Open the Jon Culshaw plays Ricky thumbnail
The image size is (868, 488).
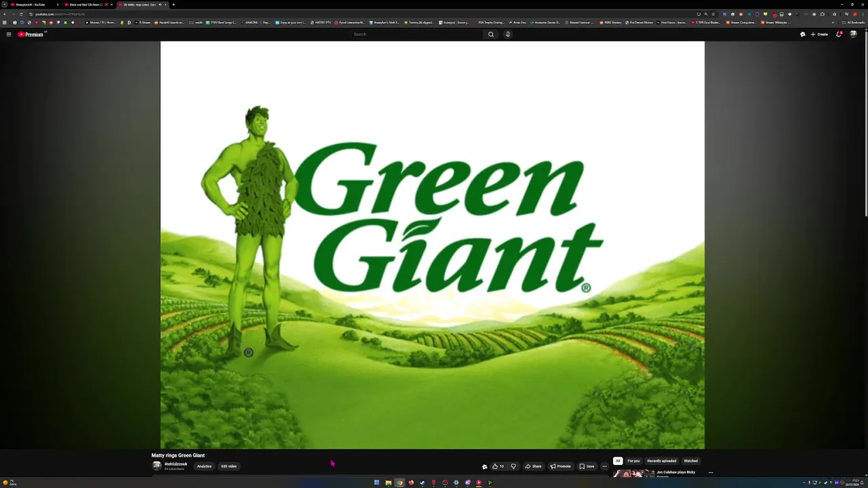[x=633, y=473]
